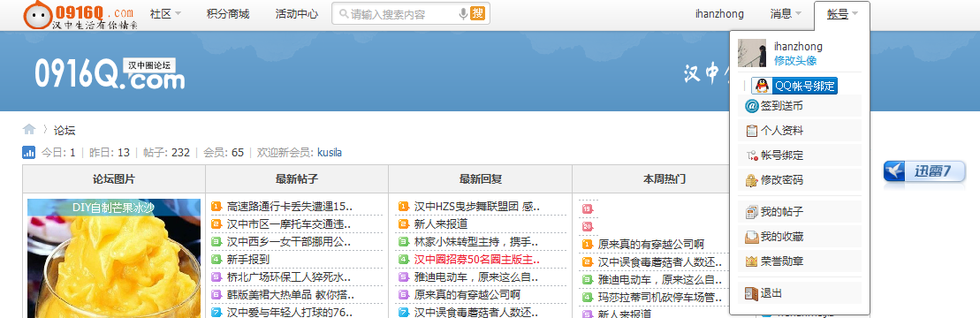Image resolution: width=980 pixels, height=318 pixels.
Task: Select 我的收藏 menu entry
Action: [800, 237]
